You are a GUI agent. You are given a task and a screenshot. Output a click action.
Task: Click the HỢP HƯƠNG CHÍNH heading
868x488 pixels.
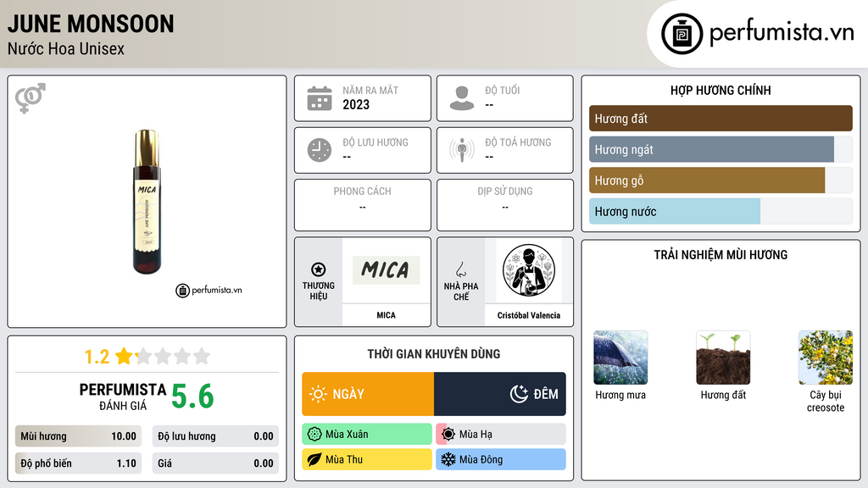pyautogui.click(x=721, y=90)
